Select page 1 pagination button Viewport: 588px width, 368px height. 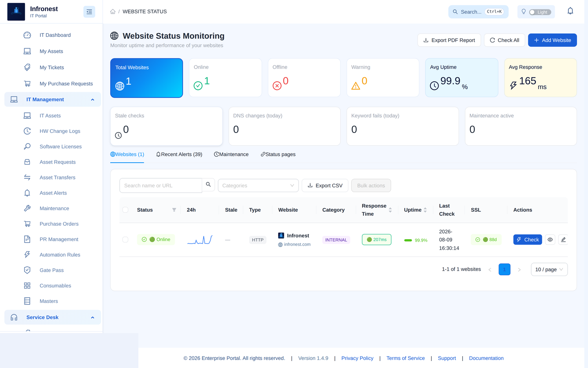click(504, 269)
